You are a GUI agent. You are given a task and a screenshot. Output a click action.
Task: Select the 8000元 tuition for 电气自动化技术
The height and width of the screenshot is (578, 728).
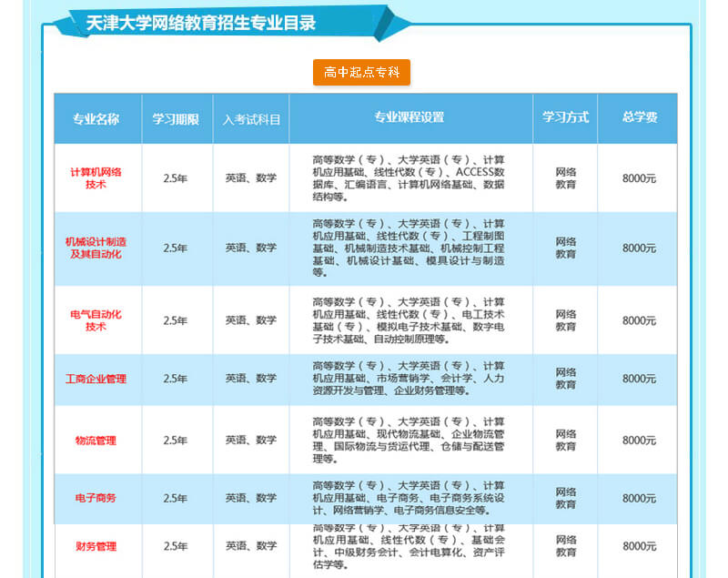pos(640,320)
